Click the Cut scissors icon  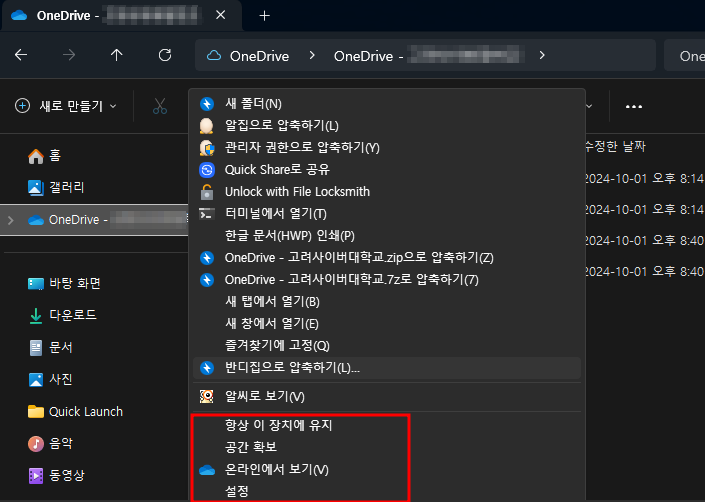pyautogui.click(x=160, y=106)
